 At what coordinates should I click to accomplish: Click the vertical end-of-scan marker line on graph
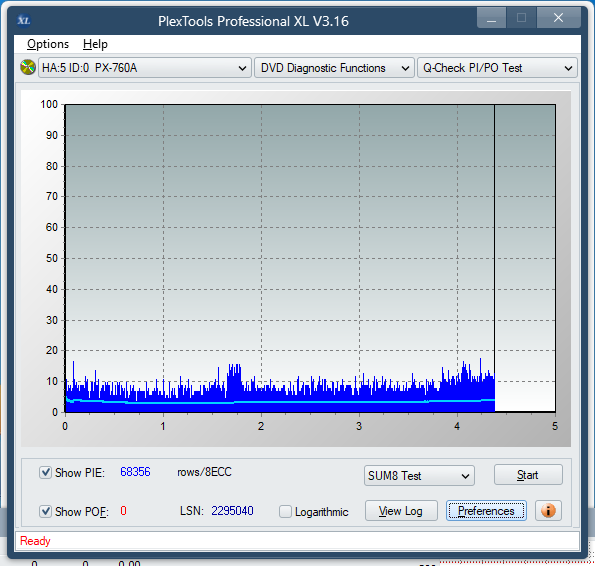tap(494, 258)
